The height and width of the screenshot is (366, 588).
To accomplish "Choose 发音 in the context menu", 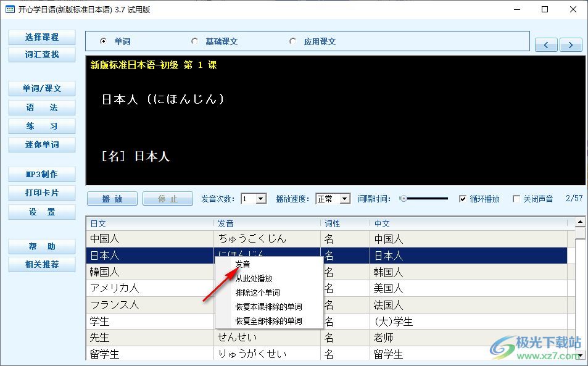I will pyautogui.click(x=269, y=264).
